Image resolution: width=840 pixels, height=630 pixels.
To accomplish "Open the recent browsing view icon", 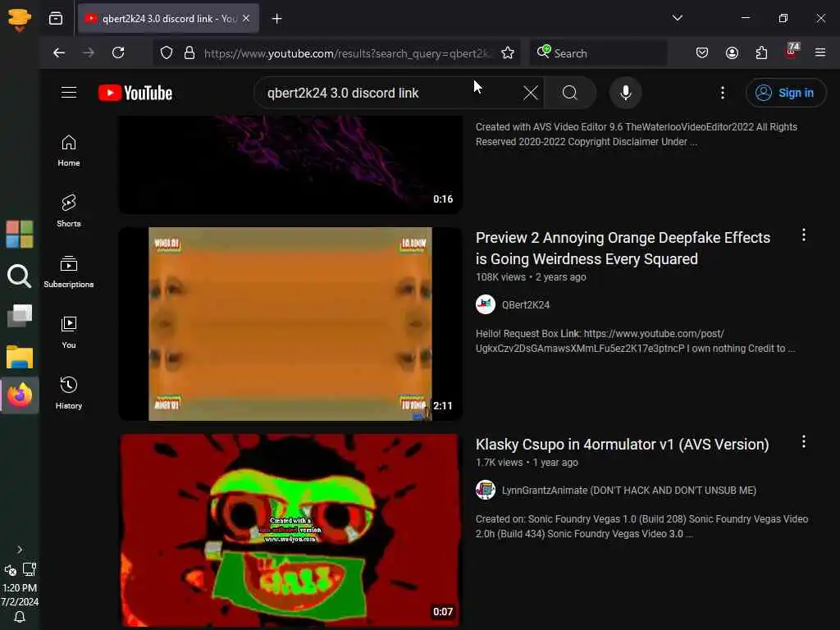I will [x=56, y=18].
